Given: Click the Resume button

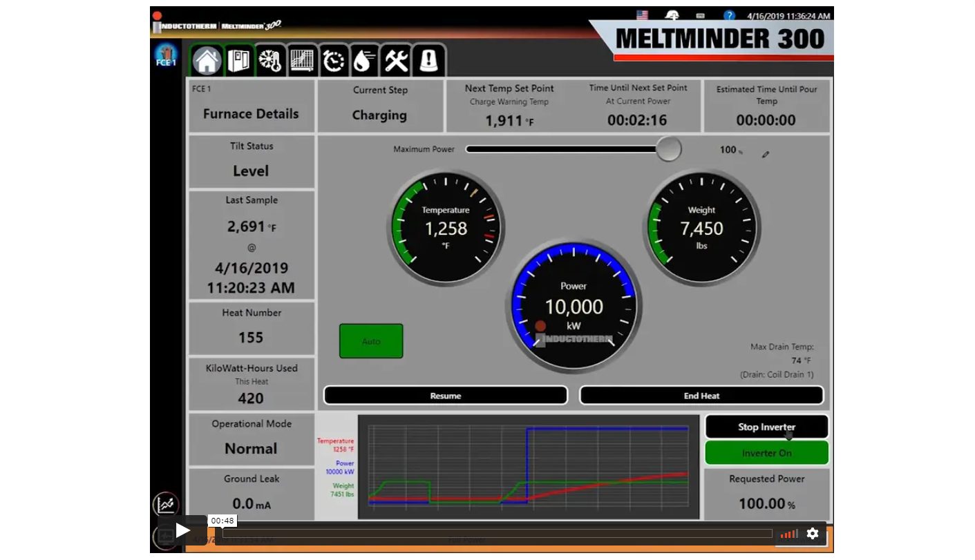Looking at the screenshot, I should 446,396.
